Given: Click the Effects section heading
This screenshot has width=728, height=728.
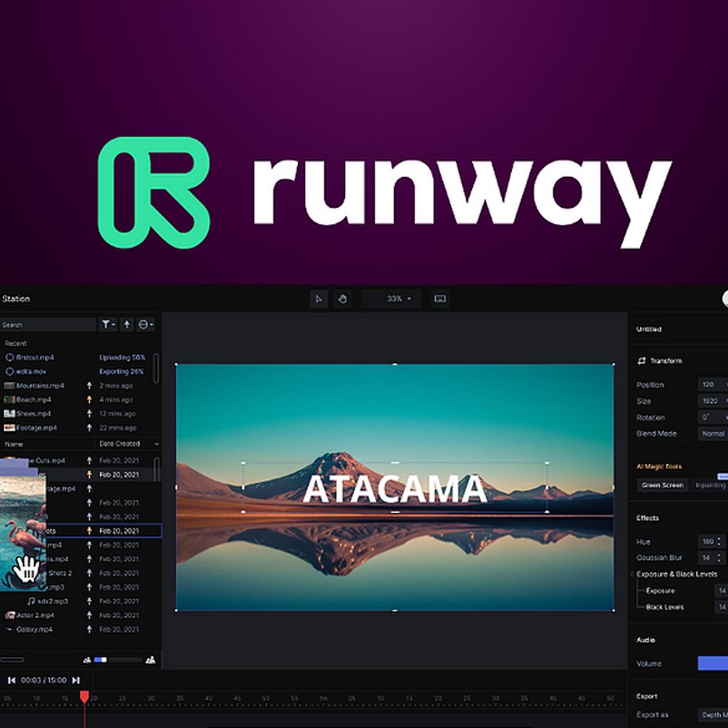Looking at the screenshot, I should tap(647, 518).
